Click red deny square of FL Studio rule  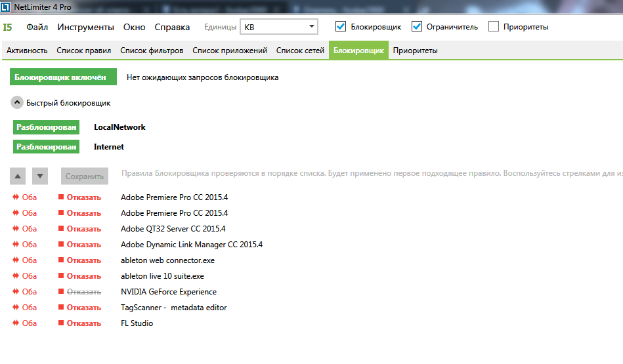click(x=61, y=323)
